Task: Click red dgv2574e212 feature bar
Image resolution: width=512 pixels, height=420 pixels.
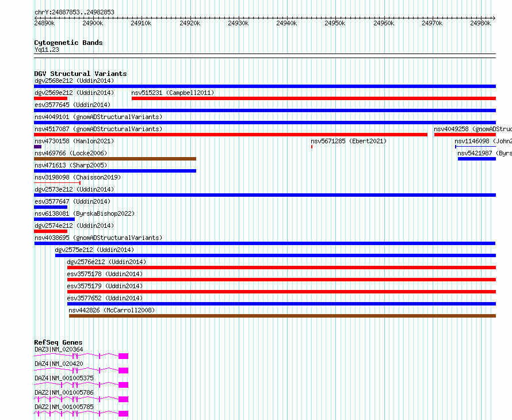Action: [x=51, y=231]
